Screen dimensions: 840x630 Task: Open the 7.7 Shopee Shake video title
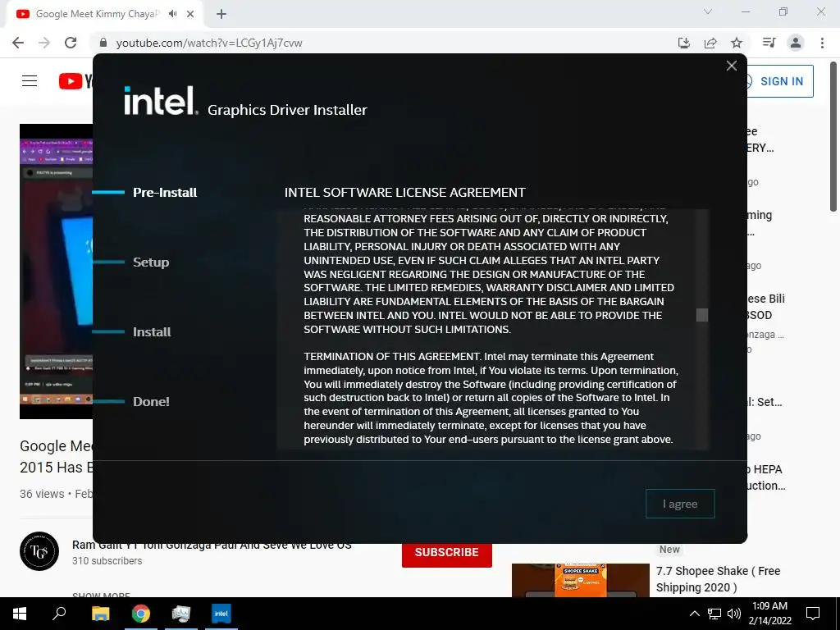point(718,579)
